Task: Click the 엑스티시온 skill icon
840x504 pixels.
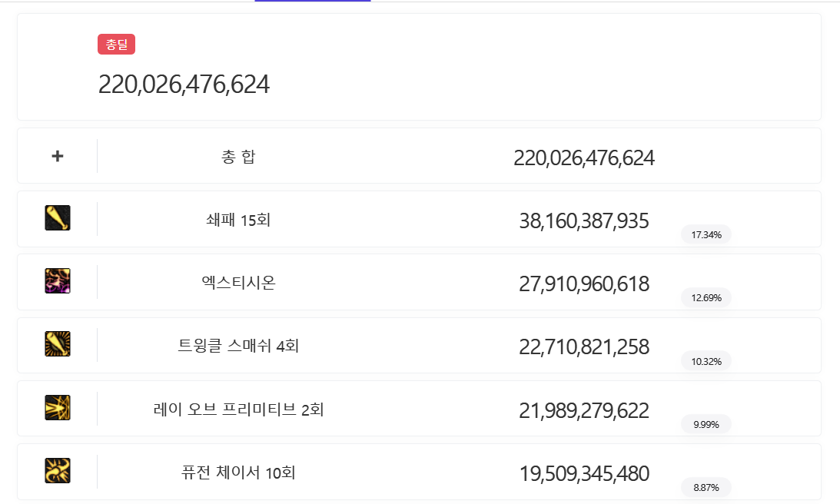Action: pyautogui.click(x=58, y=282)
